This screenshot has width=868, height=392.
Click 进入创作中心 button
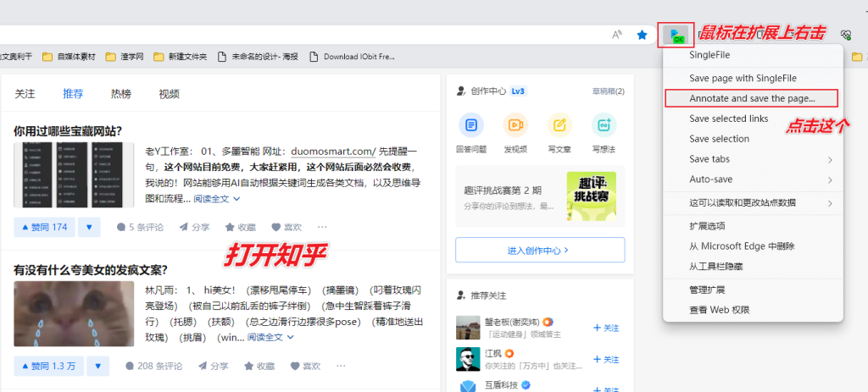[x=540, y=250]
